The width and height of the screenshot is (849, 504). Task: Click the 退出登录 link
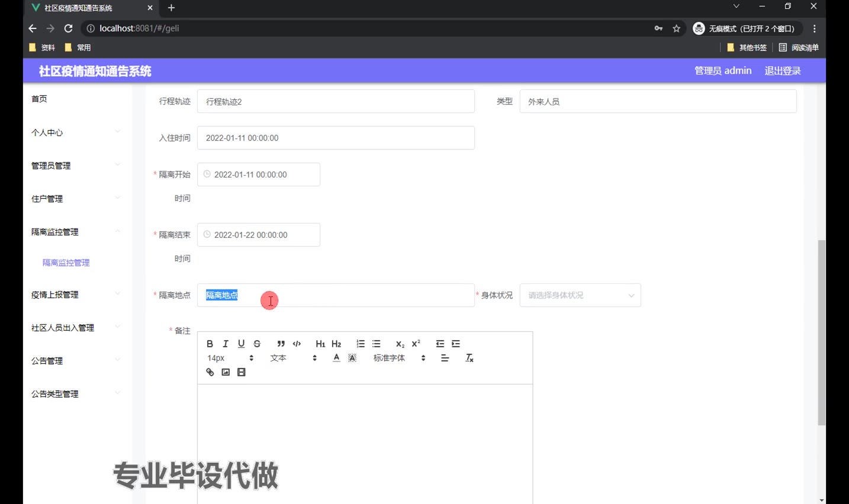(x=782, y=71)
